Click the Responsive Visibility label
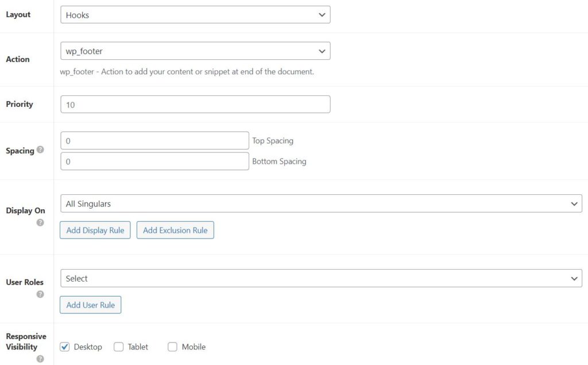The height and width of the screenshot is (365, 588). tap(26, 341)
